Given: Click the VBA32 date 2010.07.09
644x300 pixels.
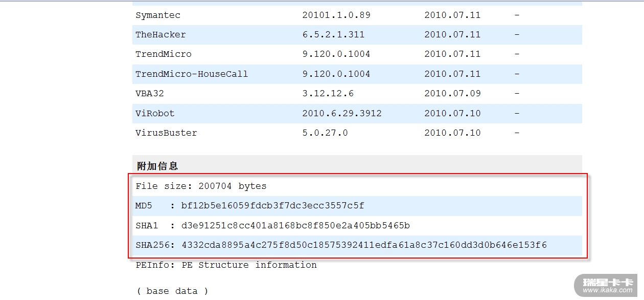Looking at the screenshot, I should [452, 94].
